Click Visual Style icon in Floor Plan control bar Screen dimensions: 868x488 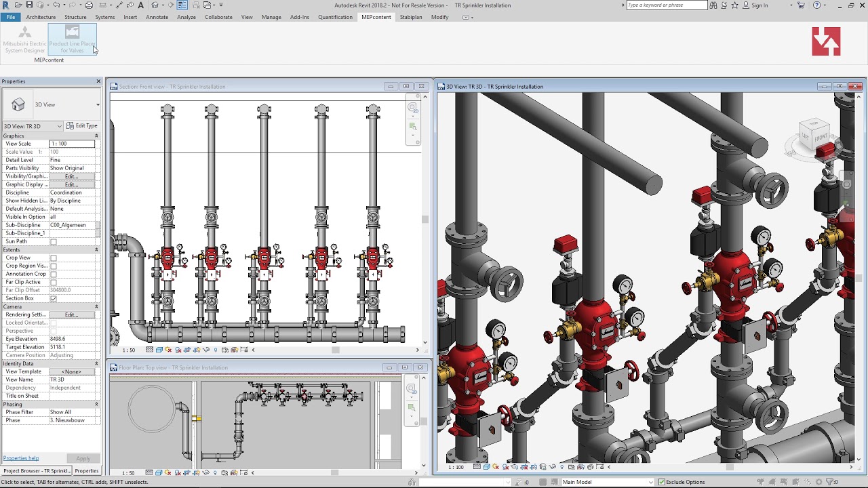[159, 473]
